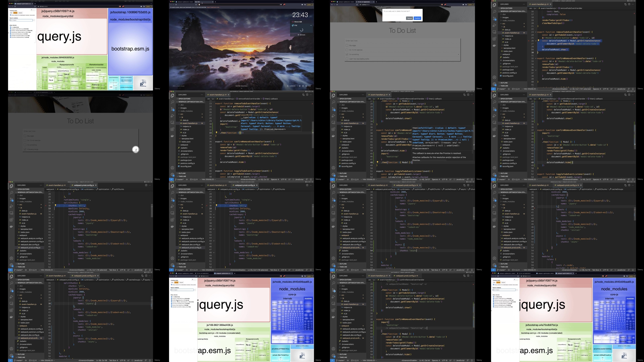Viewport: 644px width, 362px height.
Task: Fold removeTodoEventHandler at line 23 in 141-selected window
Action: click(536, 32)
